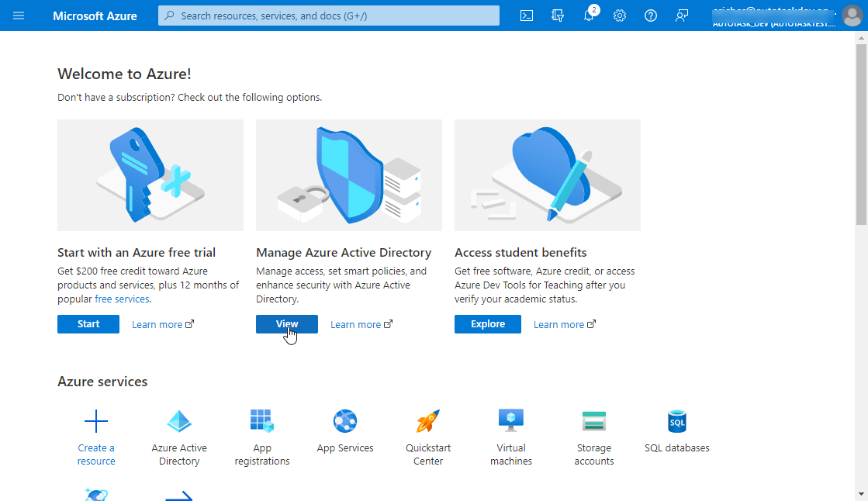Click the vertical scrollbar thumb
868x501 pixels.
(x=861, y=134)
